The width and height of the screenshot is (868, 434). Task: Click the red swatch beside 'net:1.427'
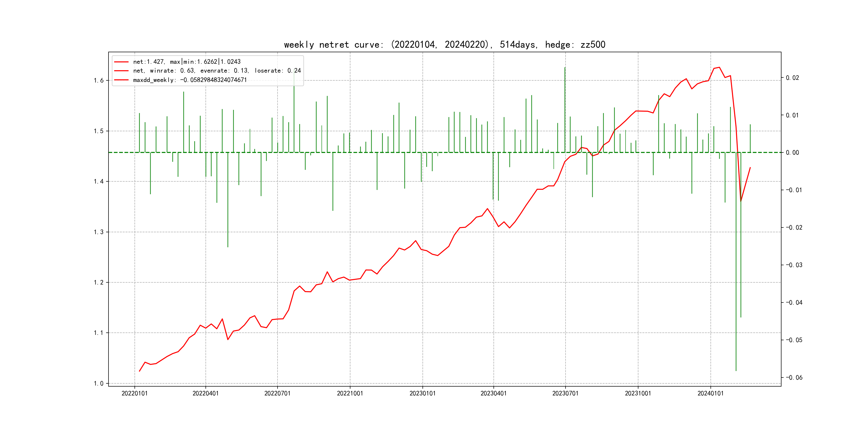click(121, 62)
